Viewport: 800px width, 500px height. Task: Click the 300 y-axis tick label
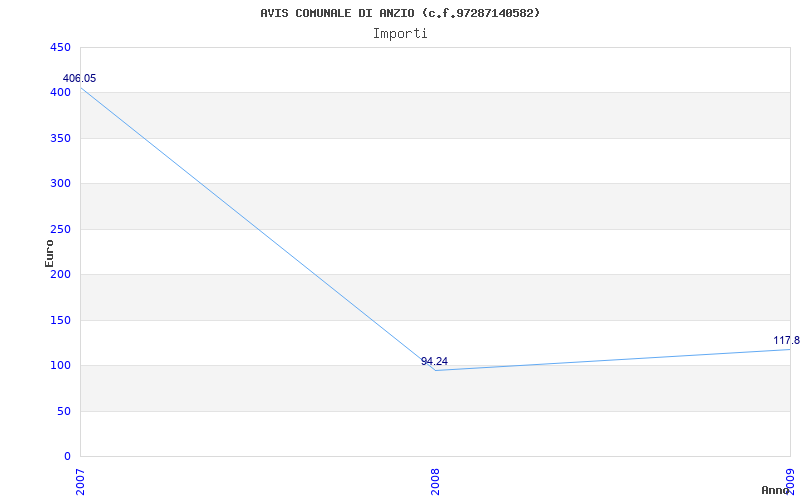click(60, 184)
